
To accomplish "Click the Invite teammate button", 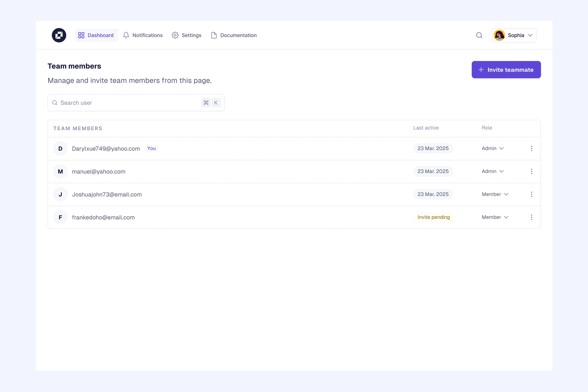I will pos(506,70).
